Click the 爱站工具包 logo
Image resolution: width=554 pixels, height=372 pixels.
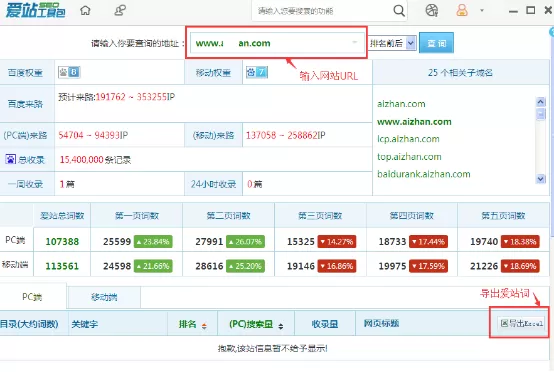point(35,10)
